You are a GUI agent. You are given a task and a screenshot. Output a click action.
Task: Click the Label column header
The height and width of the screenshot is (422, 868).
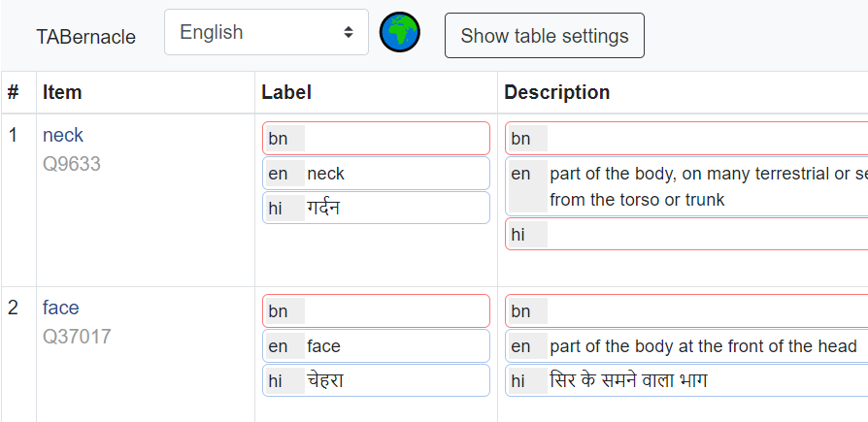point(286,93)
